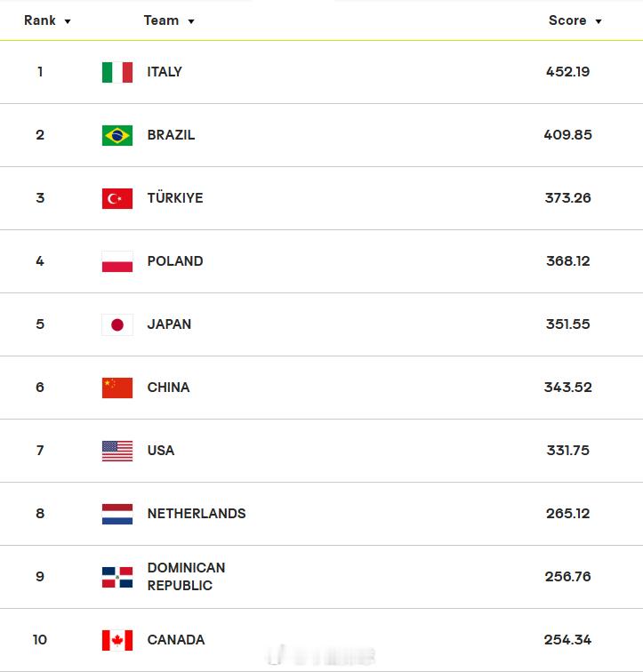Sort by Team column arrow
The width and height of the screenshot is (643, 672).
point(190,21)
